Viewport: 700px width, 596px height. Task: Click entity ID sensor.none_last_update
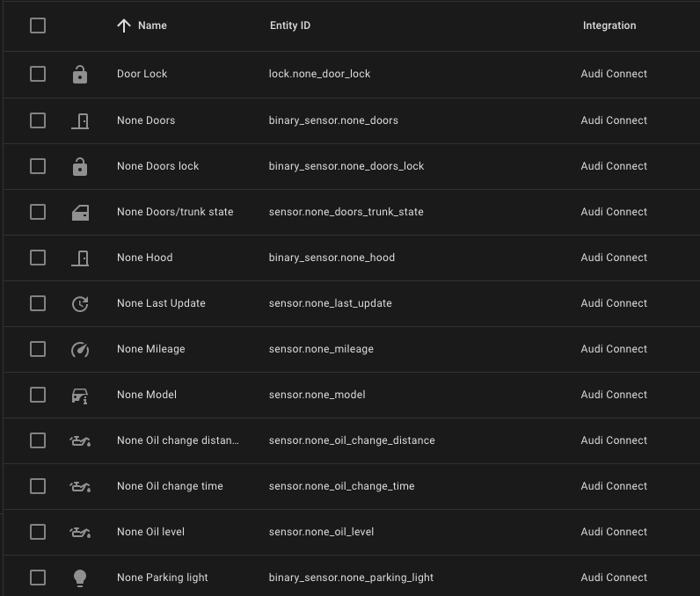click(331, 303)
